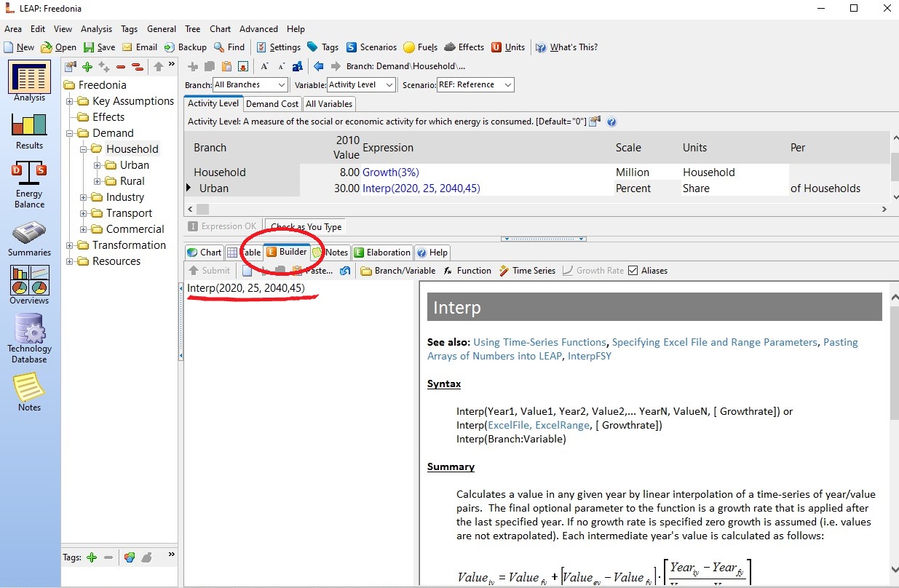Expand the Industry tree node
The width and height of the screenshot is (899, 588).
84,197
